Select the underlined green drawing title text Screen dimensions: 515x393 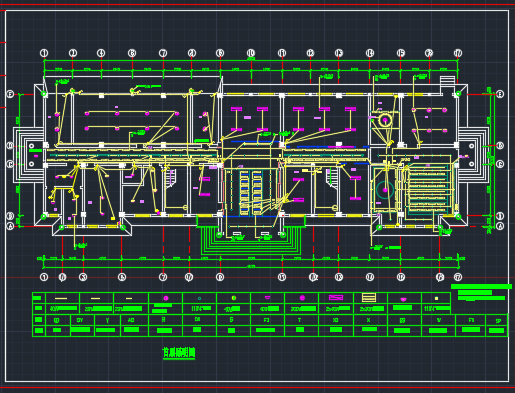179,353
